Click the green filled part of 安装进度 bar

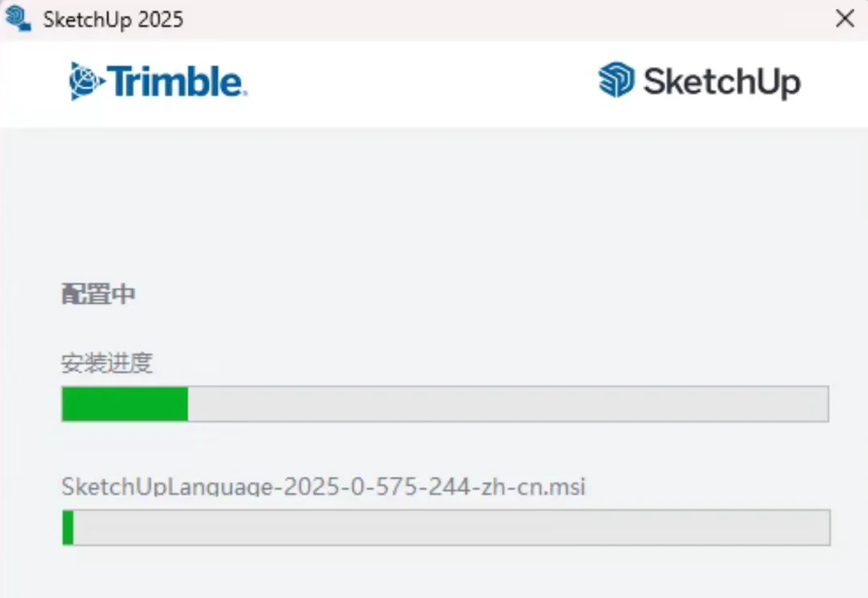pos(125,403)
